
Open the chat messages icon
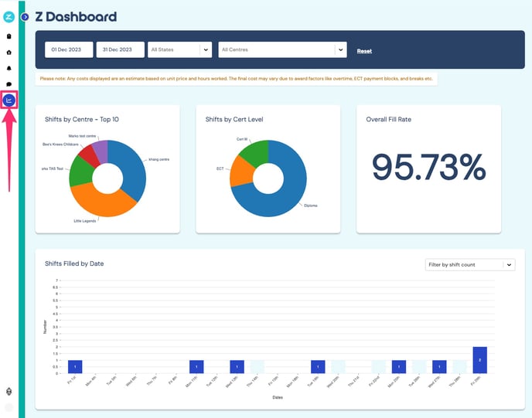point(9,84)
